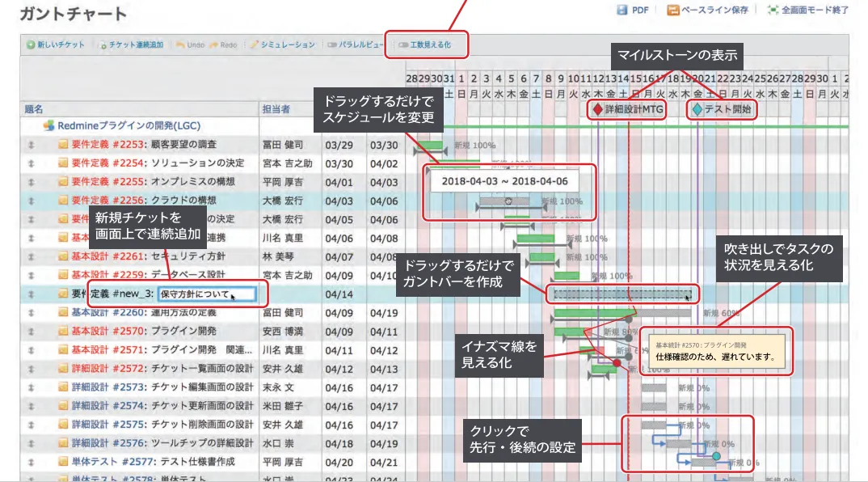Click the Redo arrow icon
Screen dimensions: 868x482
(x=213, y=44)
